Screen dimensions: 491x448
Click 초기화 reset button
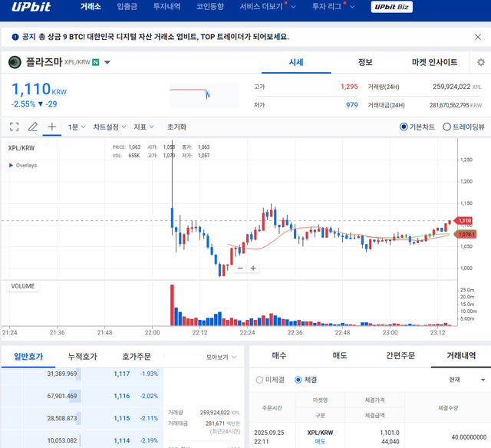[x=176, y=127]
